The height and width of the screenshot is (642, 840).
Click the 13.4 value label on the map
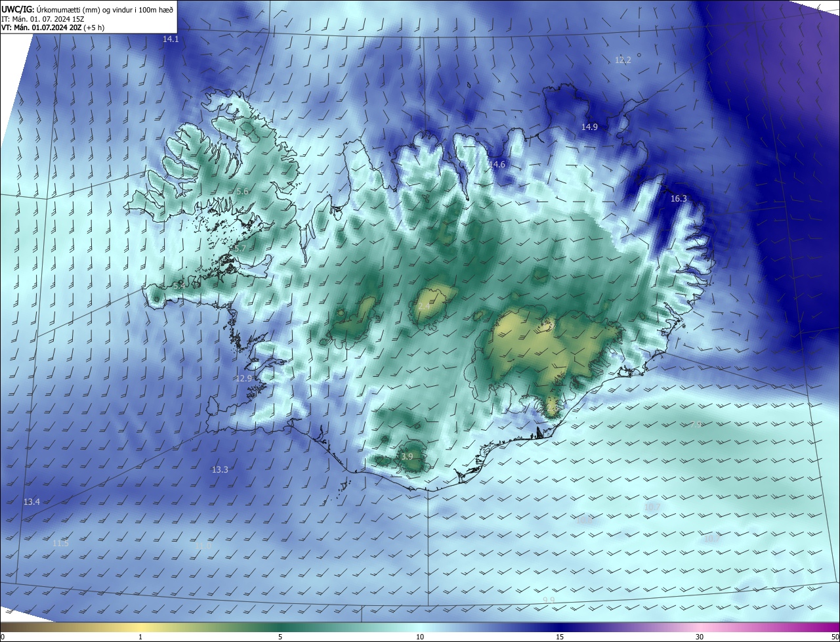[x=31, y=502]
